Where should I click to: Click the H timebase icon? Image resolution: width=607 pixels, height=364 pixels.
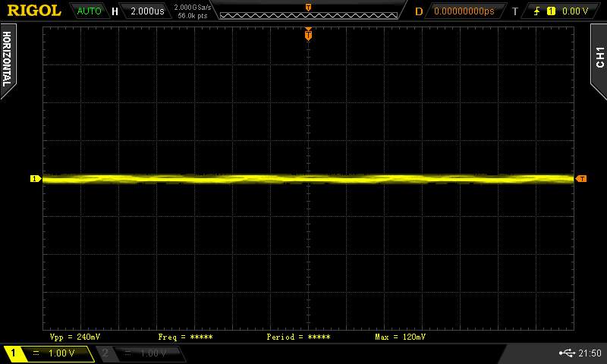click(115, 11)
